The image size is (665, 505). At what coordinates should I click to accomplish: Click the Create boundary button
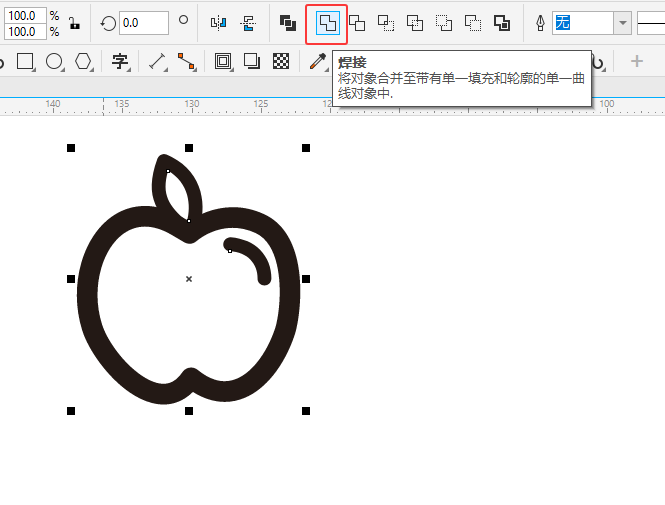pyautogui.click(x=502, y=23)
